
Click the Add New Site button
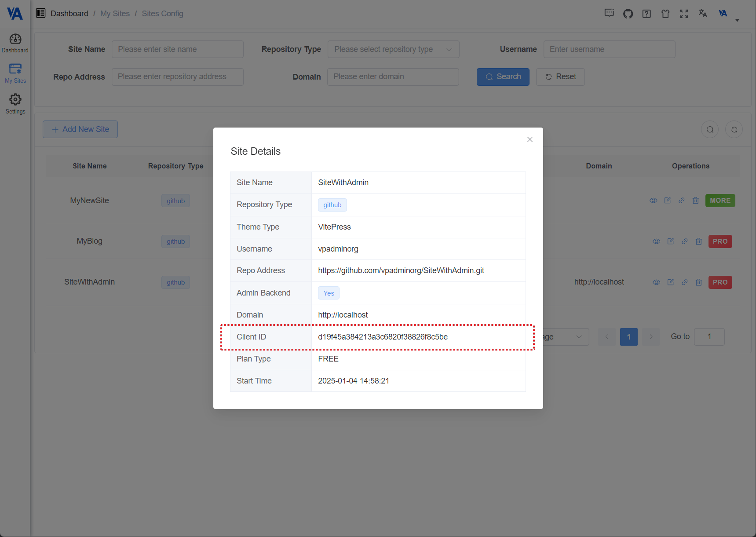tap(80, 129)
